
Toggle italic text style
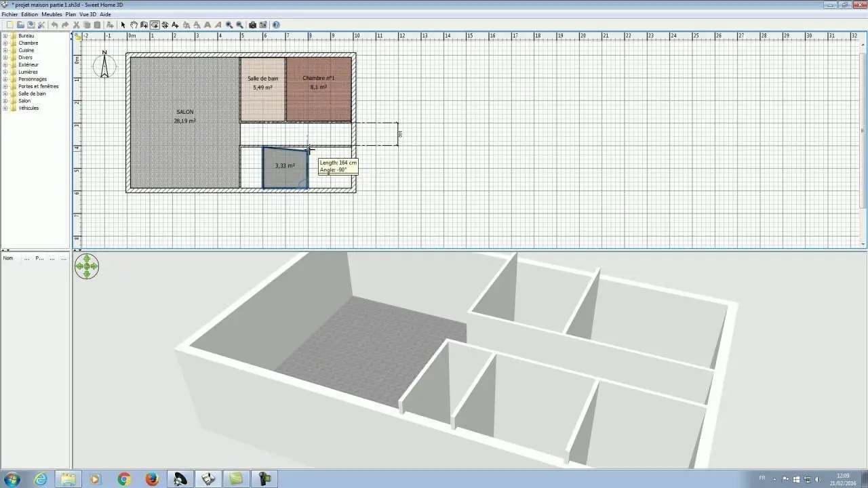(218, 25)
